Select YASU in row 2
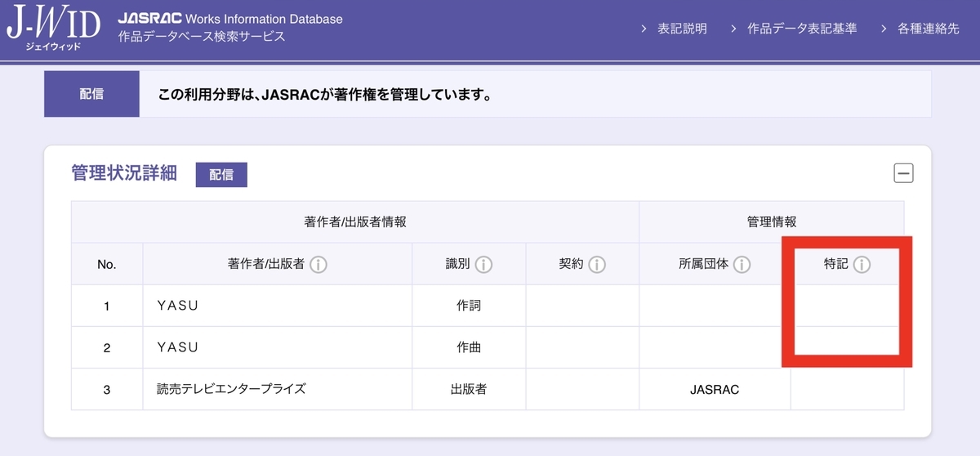 (x=177, y=347)
